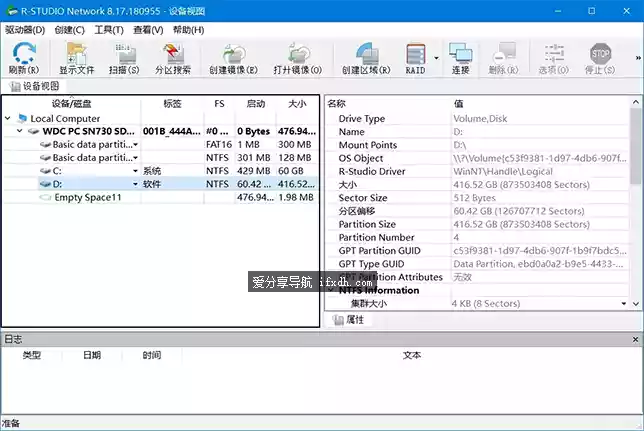Select the C: volume row

coord(161,171)
